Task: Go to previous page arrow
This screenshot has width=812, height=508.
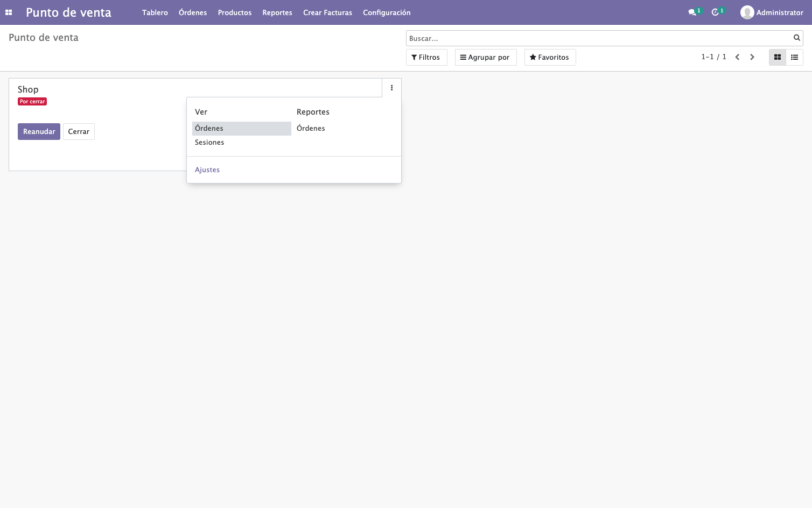Action: point(737,57)
